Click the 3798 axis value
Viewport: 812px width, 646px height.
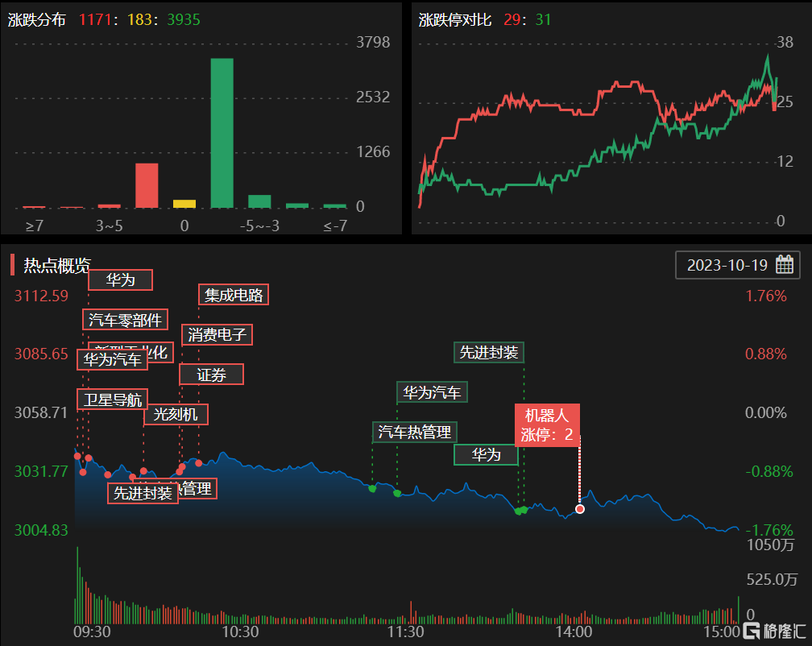(373, 42)
